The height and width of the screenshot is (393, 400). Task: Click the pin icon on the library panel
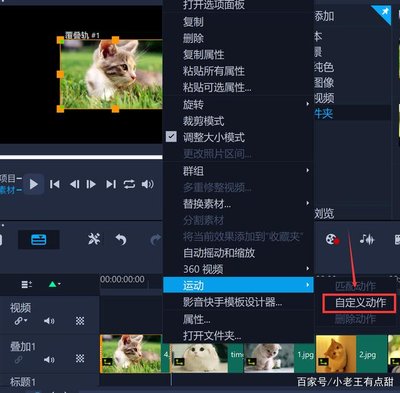384,13
